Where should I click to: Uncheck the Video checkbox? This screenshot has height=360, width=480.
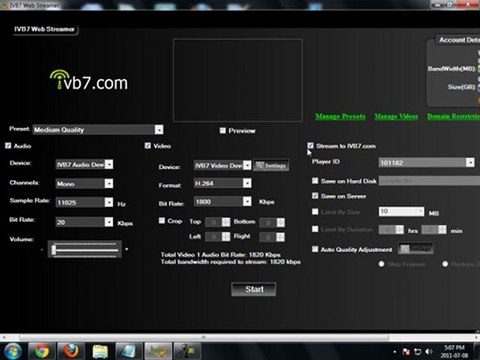[x=148, y=146]
